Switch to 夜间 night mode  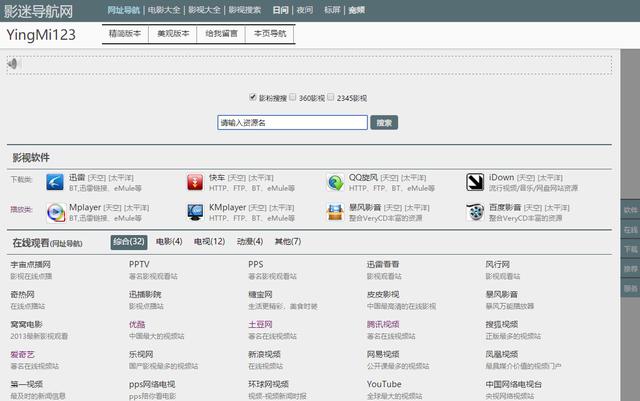point(304,10)
